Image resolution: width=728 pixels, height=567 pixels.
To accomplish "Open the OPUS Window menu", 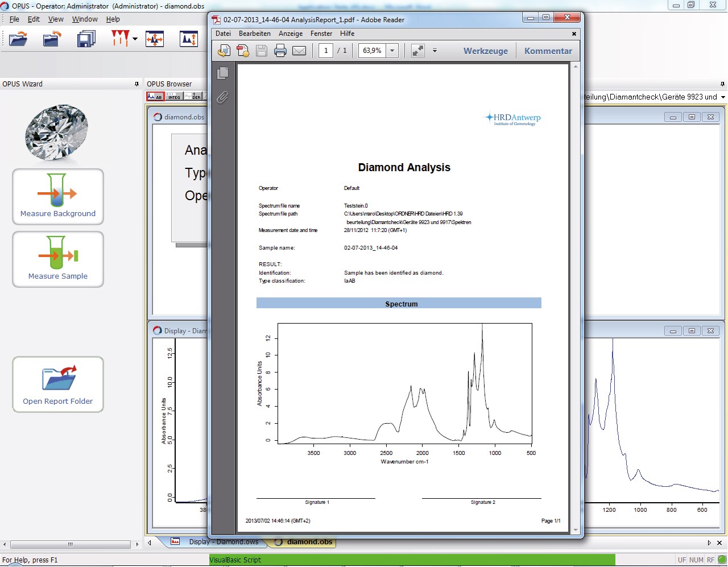I will [85, 19].
